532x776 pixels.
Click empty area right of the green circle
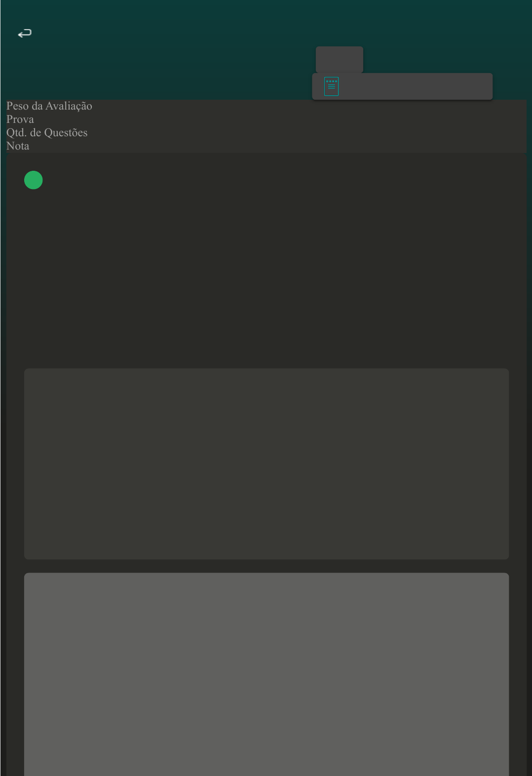pos(247,180)
